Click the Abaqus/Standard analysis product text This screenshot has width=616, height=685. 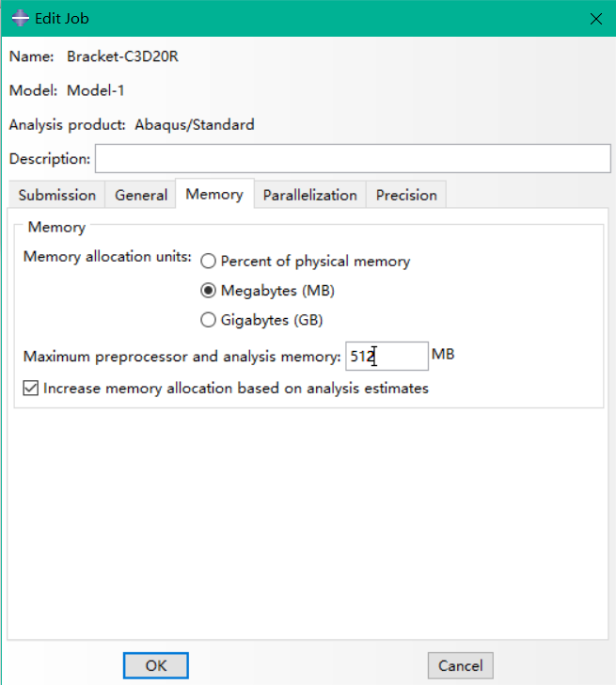click(x=195, y=125)
